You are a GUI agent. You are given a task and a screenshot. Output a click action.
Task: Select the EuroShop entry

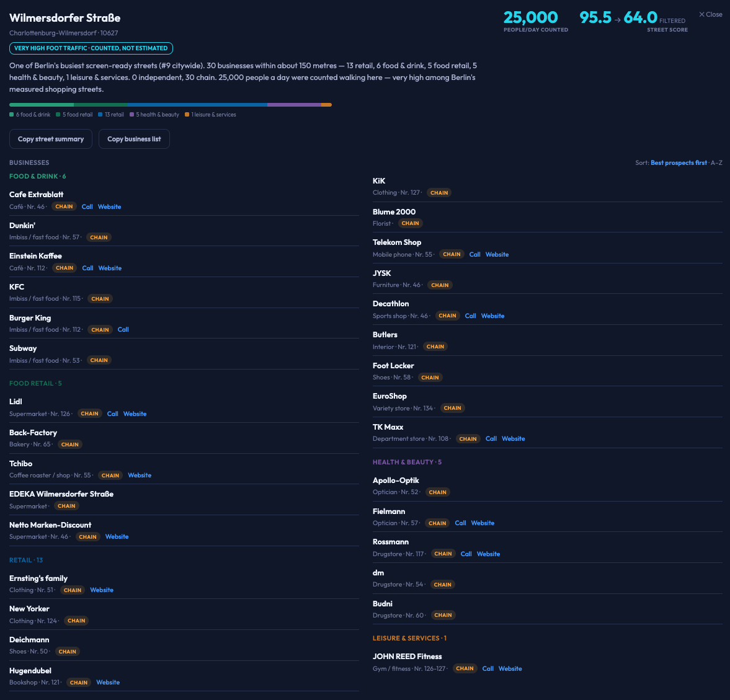coord(389,396)
